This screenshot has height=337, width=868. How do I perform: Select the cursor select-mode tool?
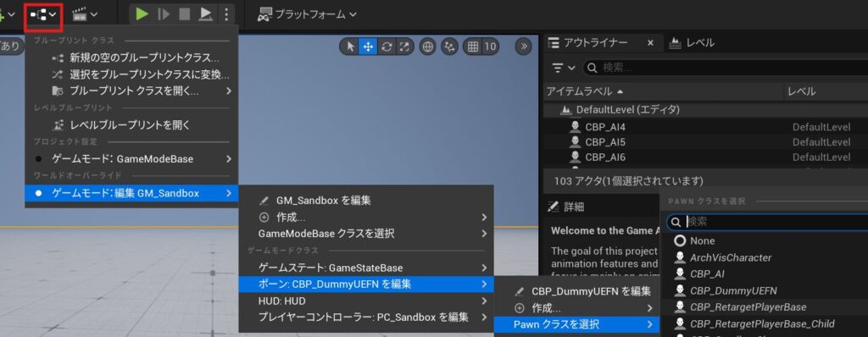coord(350,47)
